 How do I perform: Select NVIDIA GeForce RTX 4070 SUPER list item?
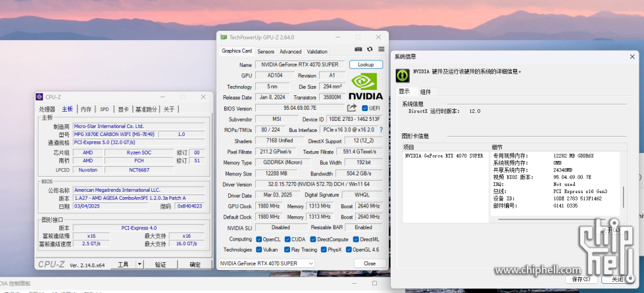pyautogui.click(x=444, y=156)
